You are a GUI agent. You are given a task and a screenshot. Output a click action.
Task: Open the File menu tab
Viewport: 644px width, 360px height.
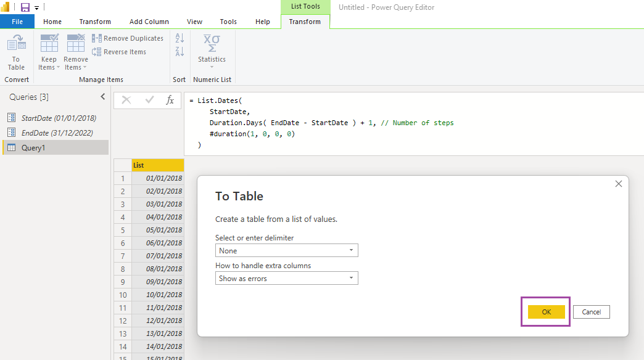point(17,22)
